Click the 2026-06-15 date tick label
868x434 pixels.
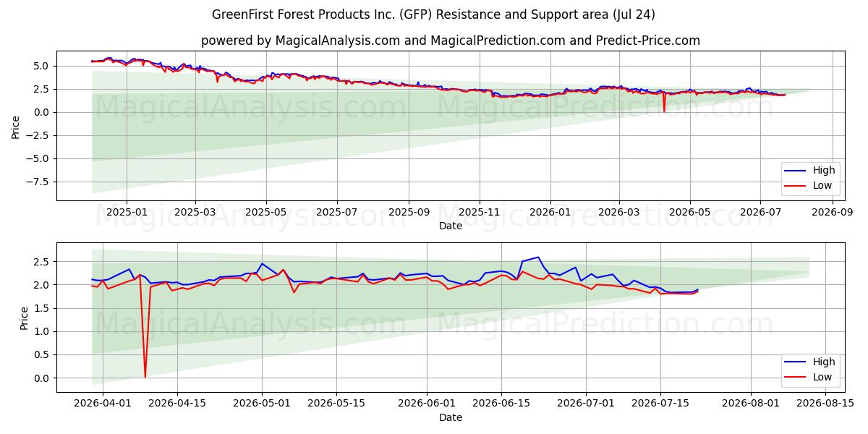501,404
